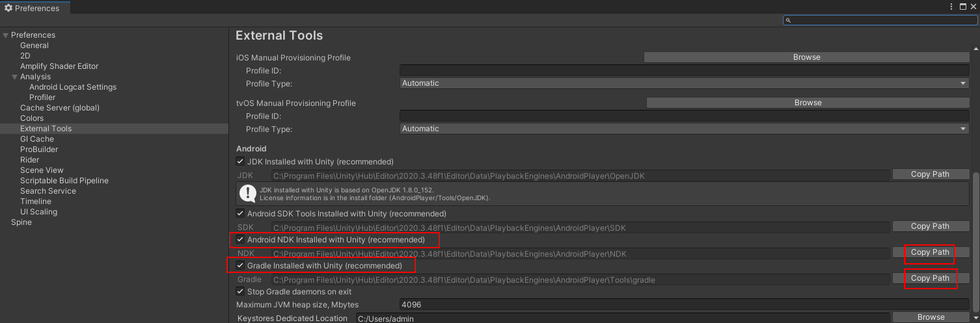Open tvOS Profile Type dropdown
The width and height of the screenshot is (980, 323).
click(685, 129)
